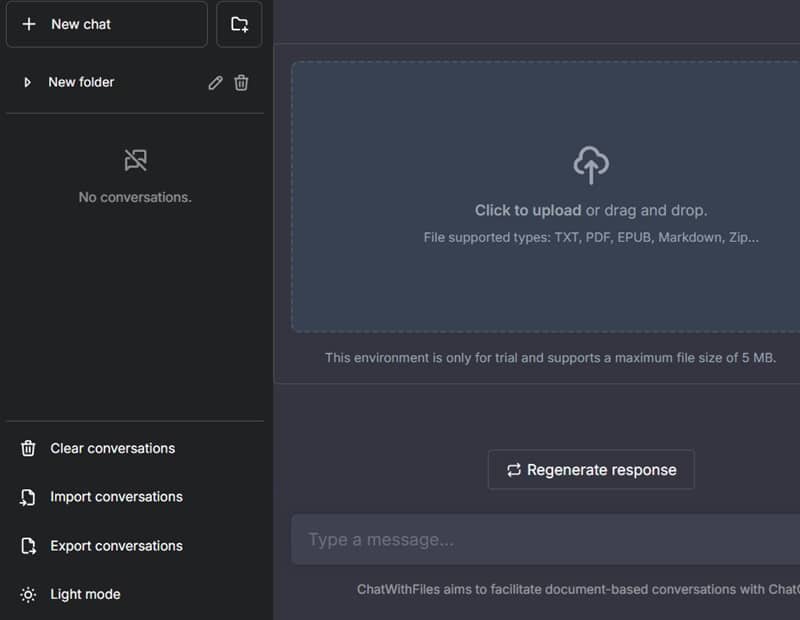Click the 'No conversations.' text
Image resolution: width=800 pixels, height=620 pixels.
[135, 197]
